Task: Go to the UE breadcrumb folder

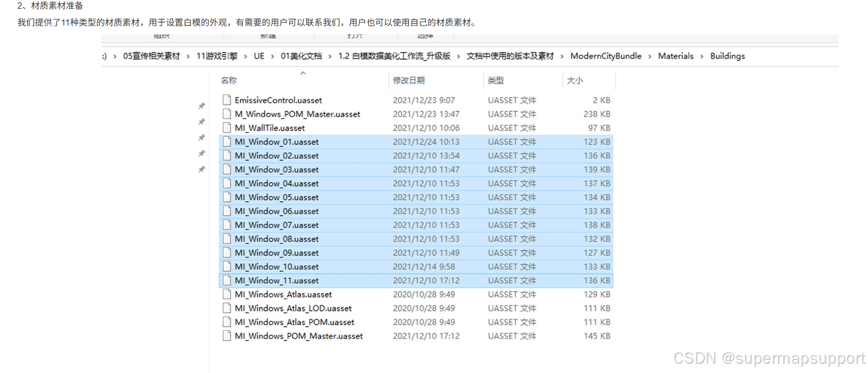Action: [x=259, y=56]
